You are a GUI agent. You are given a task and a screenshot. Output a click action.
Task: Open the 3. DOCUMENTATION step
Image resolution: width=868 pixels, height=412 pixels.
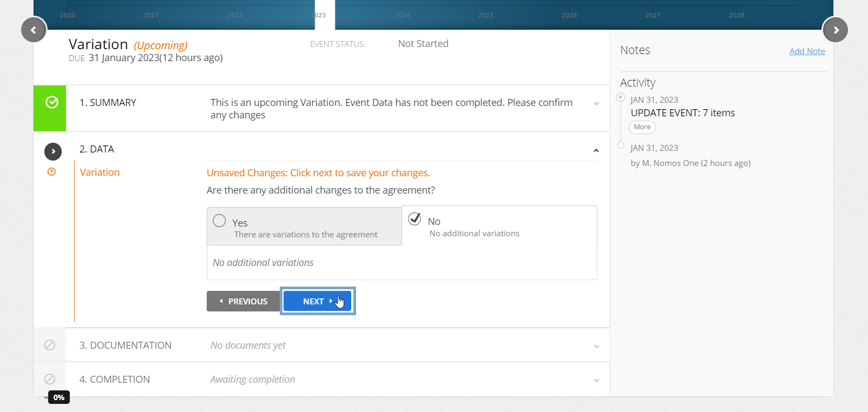pos(126,345)
